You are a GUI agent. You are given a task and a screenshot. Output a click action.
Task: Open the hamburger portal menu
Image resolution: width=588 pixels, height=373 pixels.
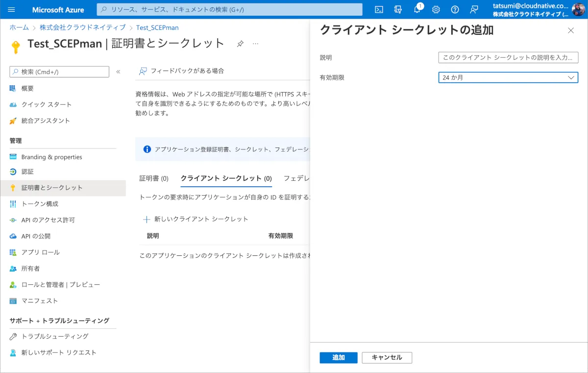12,9
